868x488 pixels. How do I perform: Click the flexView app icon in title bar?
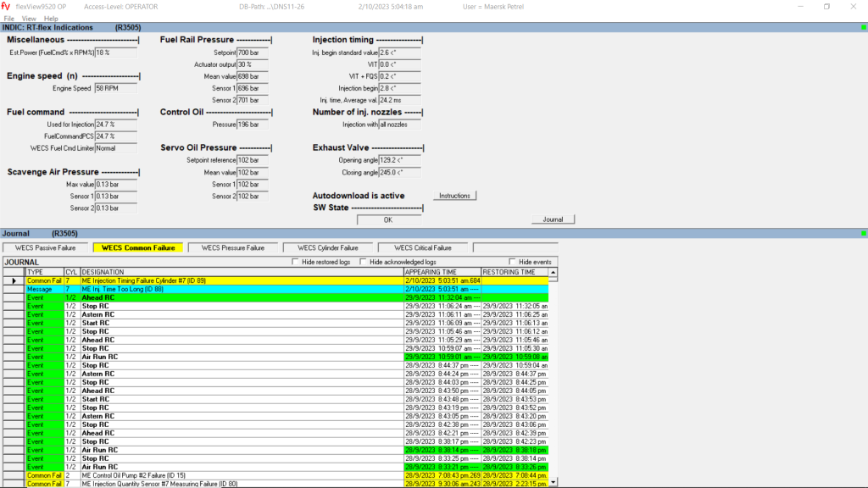tap(8, 6)
